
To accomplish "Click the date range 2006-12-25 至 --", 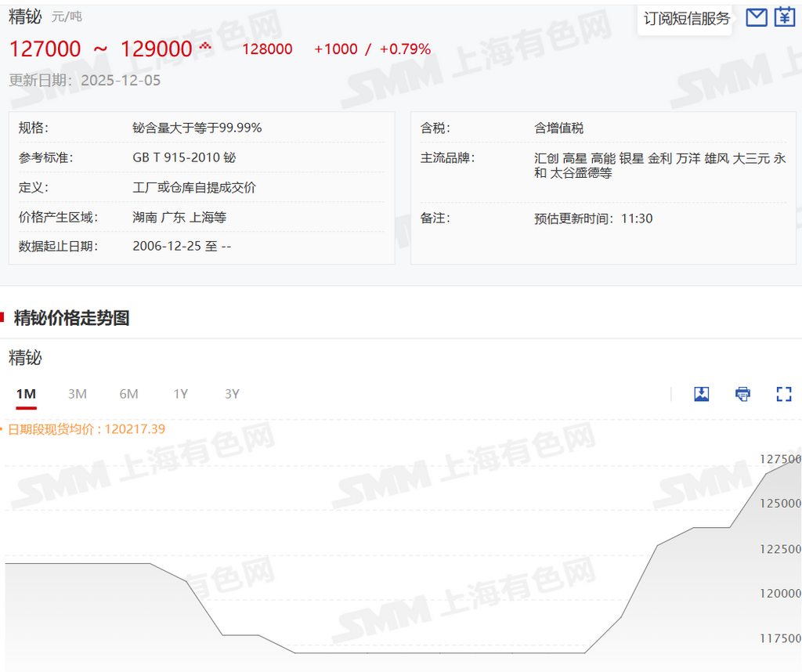I will (x=182, y=246).
